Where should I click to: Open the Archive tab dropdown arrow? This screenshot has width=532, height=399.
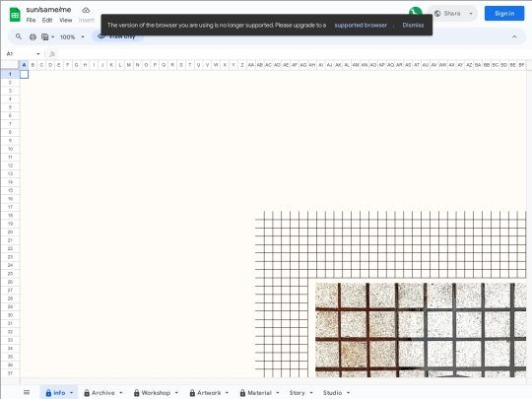pyautogui.click(x=121, y=393)
